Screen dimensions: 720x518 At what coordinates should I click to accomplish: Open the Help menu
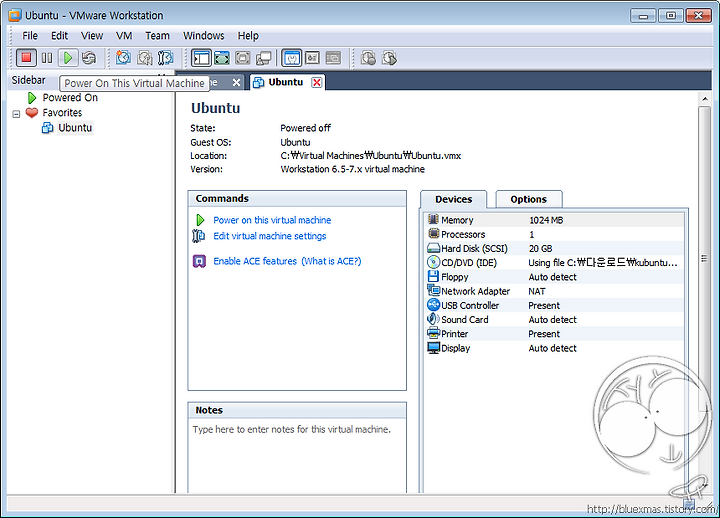point(248,36)
